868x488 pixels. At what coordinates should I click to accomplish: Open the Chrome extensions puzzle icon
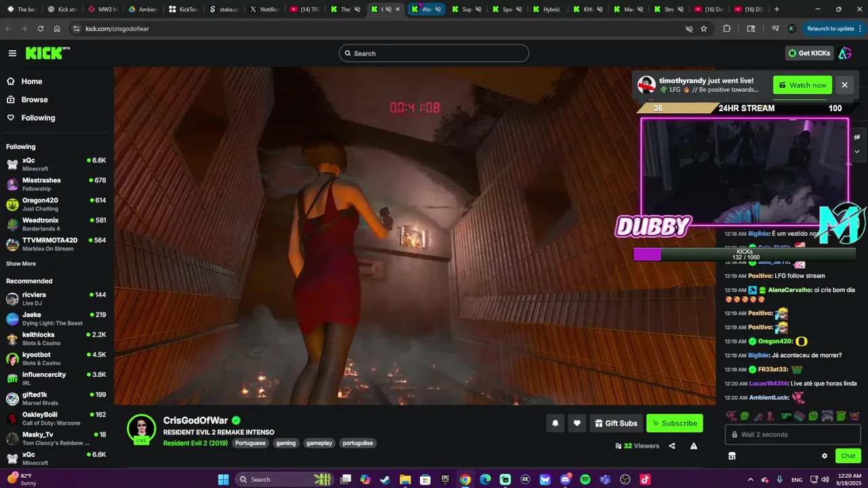pyautogui.click(x=727, y=28)
